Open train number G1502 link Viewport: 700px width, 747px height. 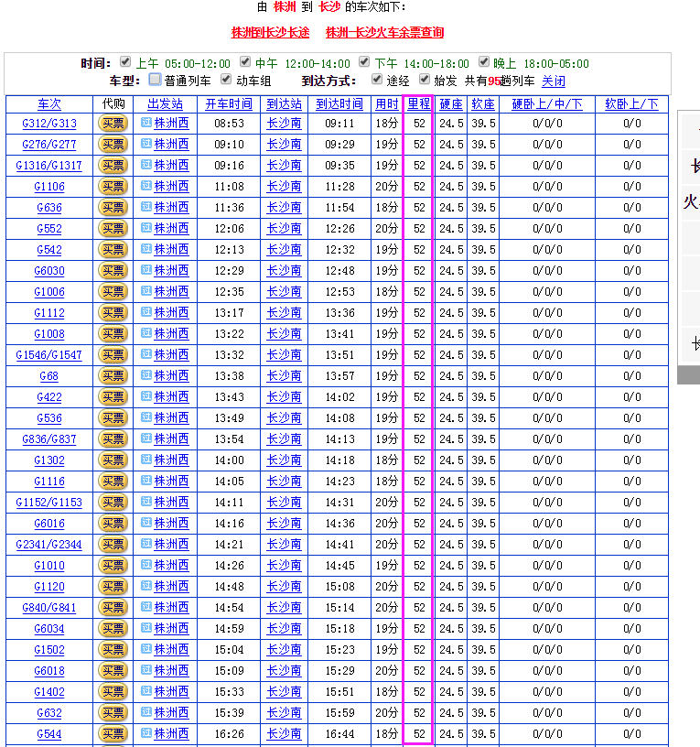click(x=49, y=650)
